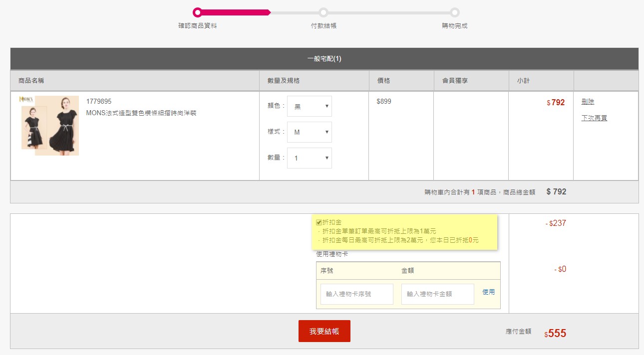This screenshot has height=355, width=644.
Task: Click the 確認商品資料 step circle
Action: tap(198, 12)
